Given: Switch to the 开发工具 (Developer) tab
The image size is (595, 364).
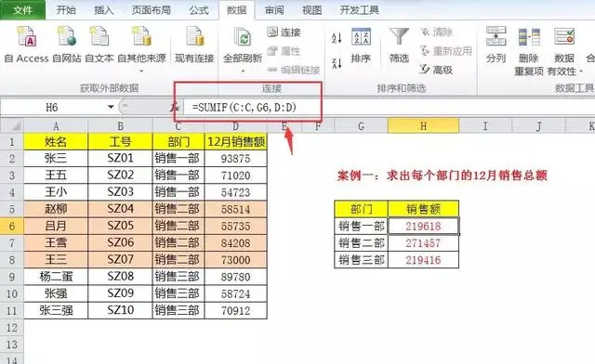Looking at the screenshot, I should coord(359,10).
